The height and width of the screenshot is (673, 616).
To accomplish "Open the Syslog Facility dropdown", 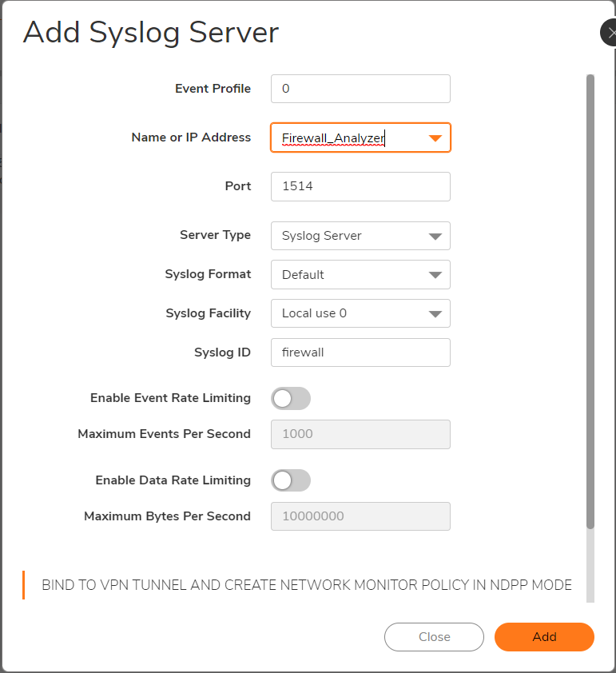I will pos(360,313).
